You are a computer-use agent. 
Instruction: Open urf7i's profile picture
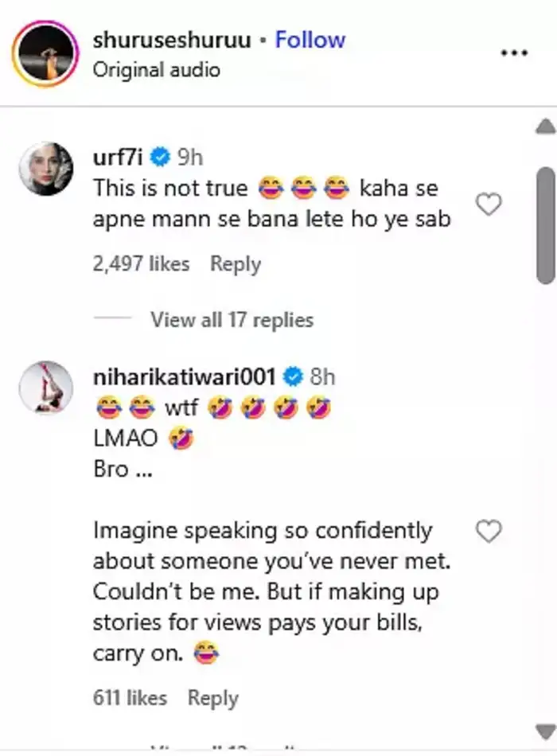coord(48,163)
